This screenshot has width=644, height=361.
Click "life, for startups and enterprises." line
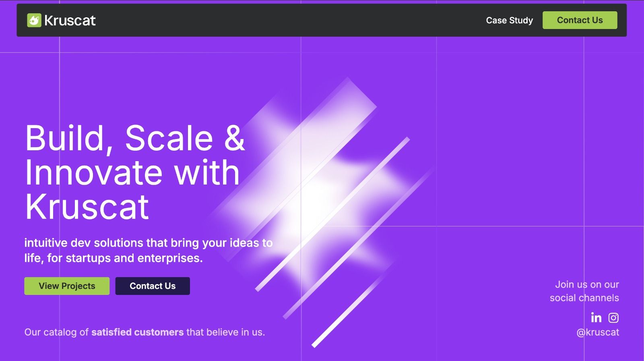point(114,258)
